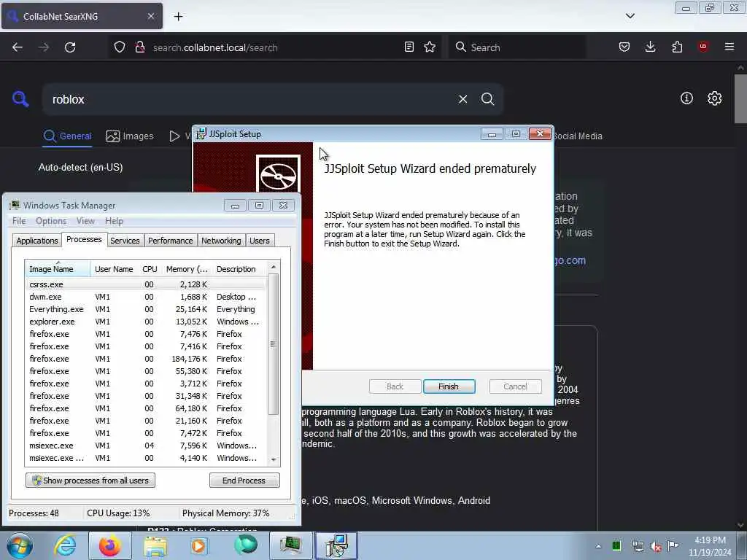Select msiexec.exe row with CPU 04

146,446
